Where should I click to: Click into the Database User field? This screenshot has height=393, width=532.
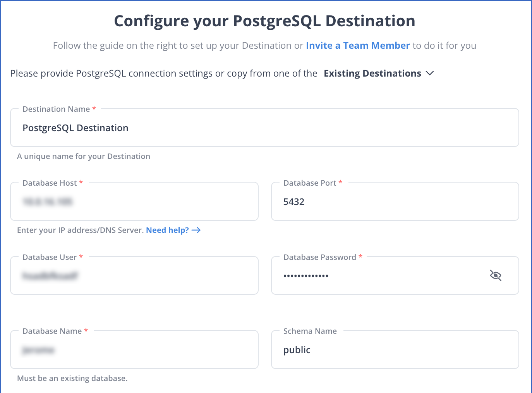(134, 275)
